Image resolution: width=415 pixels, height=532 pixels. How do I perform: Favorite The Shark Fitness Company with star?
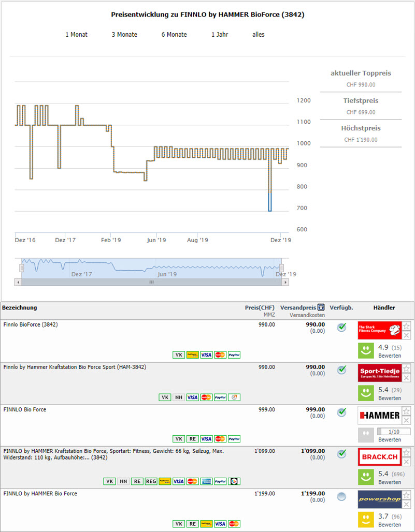[407, 326]
